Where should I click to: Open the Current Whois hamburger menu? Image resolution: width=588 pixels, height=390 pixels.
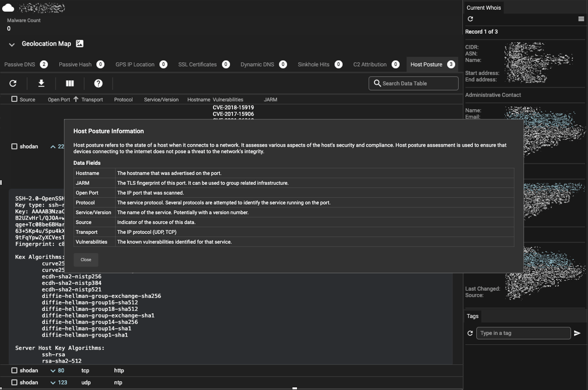pyautogui.click(x=581, y=19)
